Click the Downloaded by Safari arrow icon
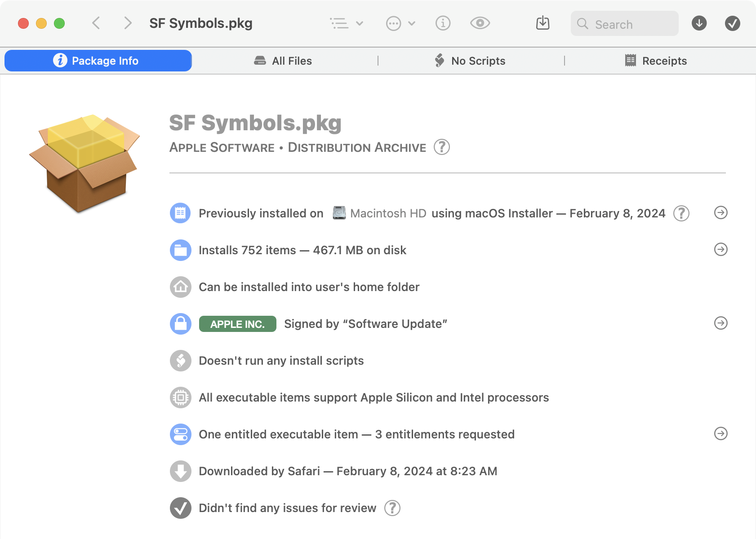The height and width of the screenshot is (539, 756). (x=180, y=471)
